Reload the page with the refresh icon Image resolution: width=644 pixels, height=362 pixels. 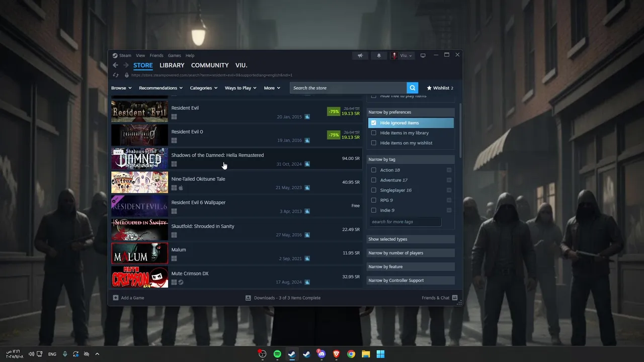[x=115, y=75]
